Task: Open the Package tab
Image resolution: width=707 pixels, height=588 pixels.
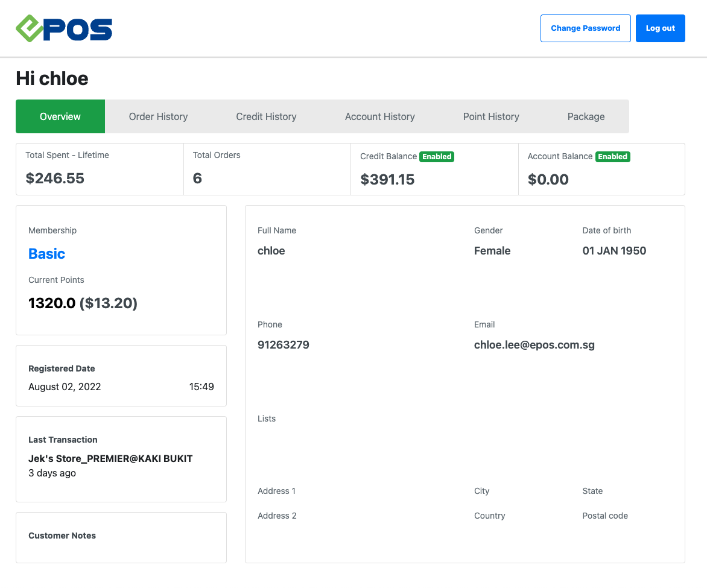Action: [x=586, y=116]
